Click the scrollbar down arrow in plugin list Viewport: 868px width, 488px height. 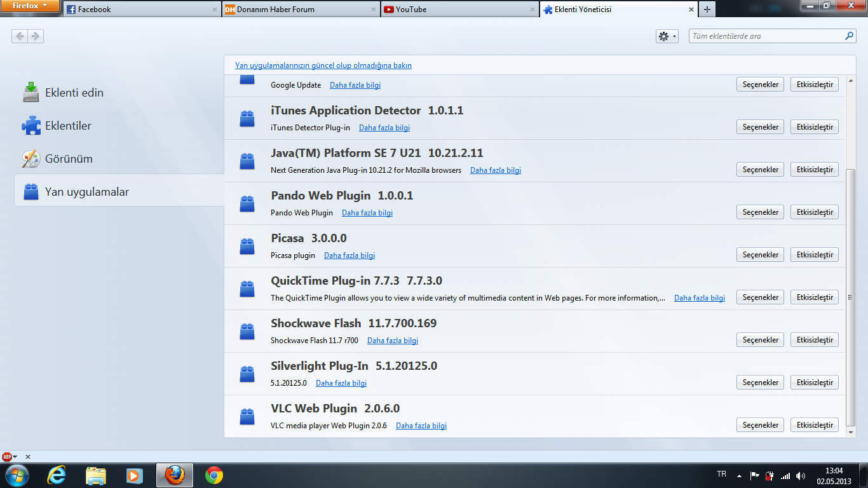click(851, 433)
